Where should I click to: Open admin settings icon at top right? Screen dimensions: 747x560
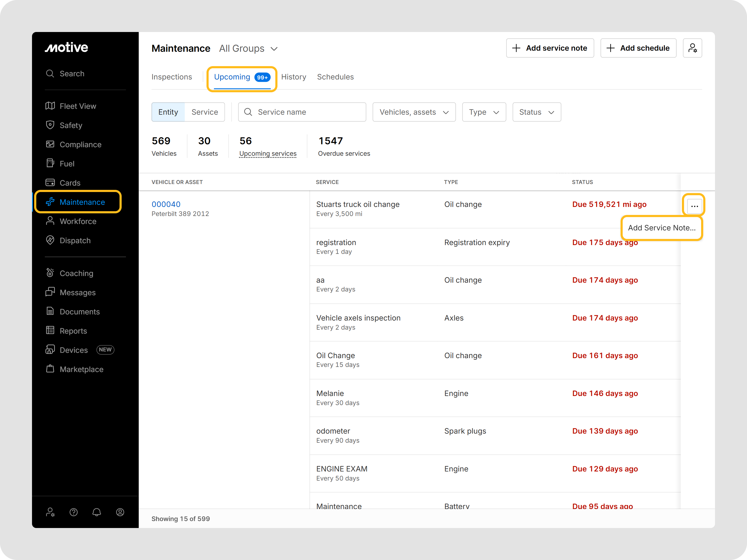tap(692, 48)
